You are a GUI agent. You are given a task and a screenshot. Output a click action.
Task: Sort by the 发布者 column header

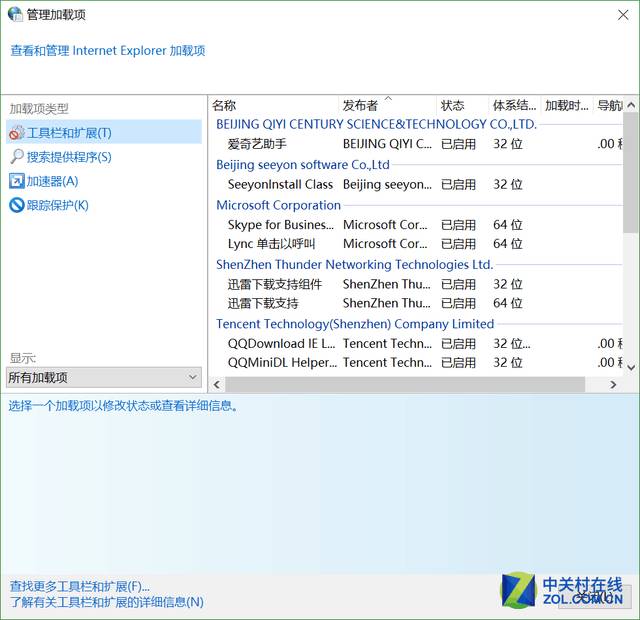(x=387, y=105)
